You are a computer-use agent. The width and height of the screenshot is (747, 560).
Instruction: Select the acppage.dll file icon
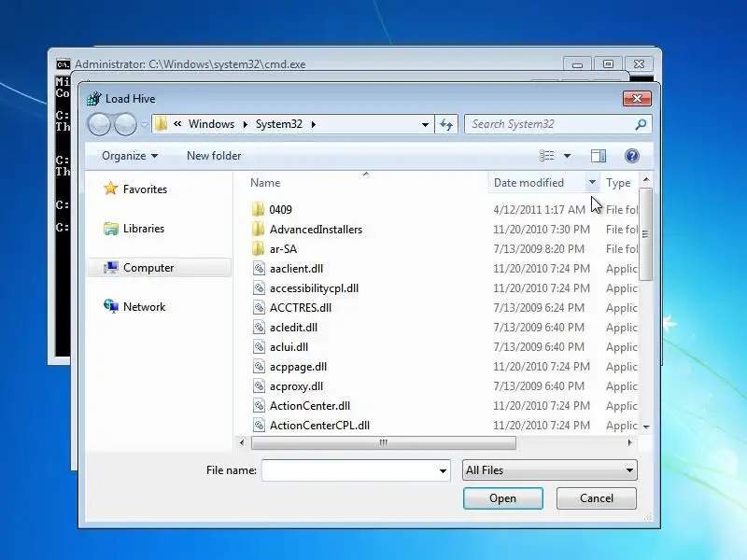pyautogui.click(x=259, y=366)
